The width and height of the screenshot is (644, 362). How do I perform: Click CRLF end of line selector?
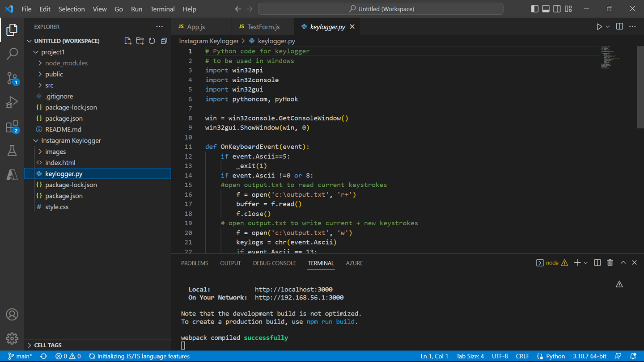coord(522,356)
